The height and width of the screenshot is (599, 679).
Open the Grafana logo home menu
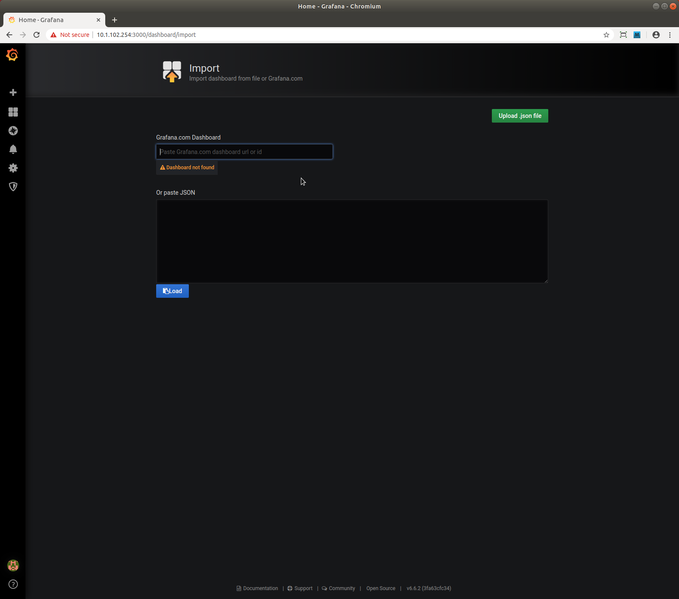point(12,55)
